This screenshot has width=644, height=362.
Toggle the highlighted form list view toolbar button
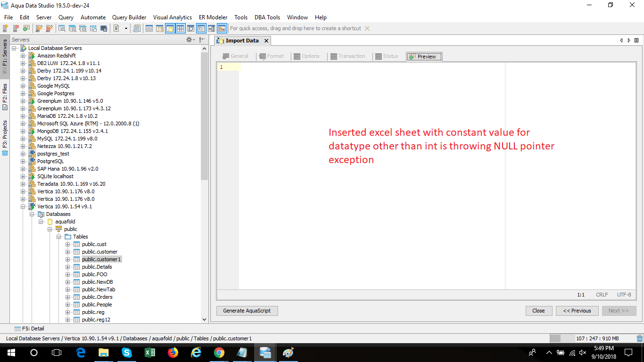click(201, 29)
